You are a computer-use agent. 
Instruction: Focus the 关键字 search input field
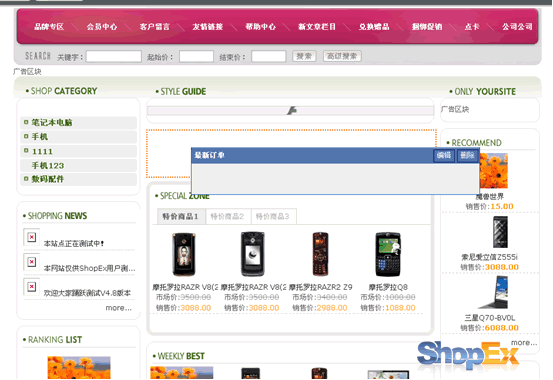click(114, 56)
